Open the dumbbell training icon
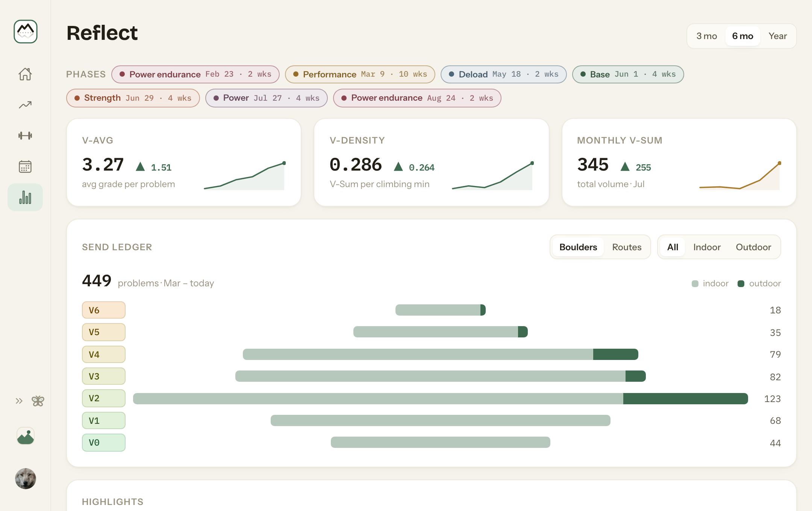812x511 pixels. tap(25, 136)
